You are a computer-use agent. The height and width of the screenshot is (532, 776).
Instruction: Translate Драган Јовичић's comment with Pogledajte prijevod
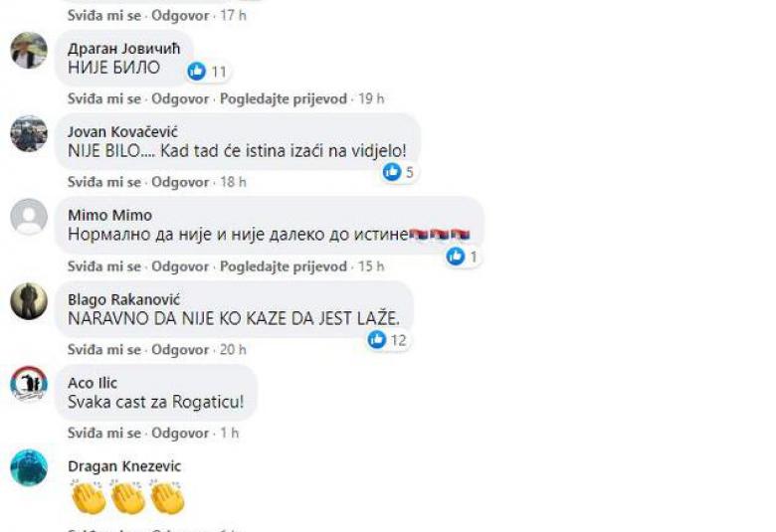[x=284, y=99]
